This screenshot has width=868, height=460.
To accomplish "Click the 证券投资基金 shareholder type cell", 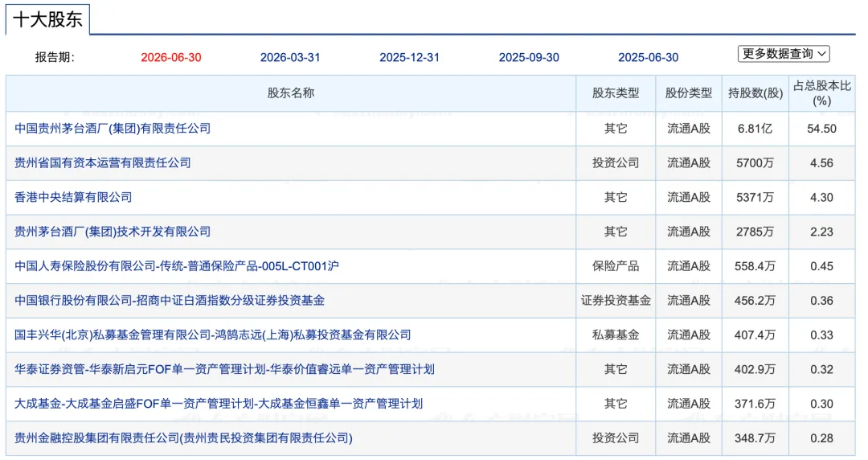I will click(616, 301).
